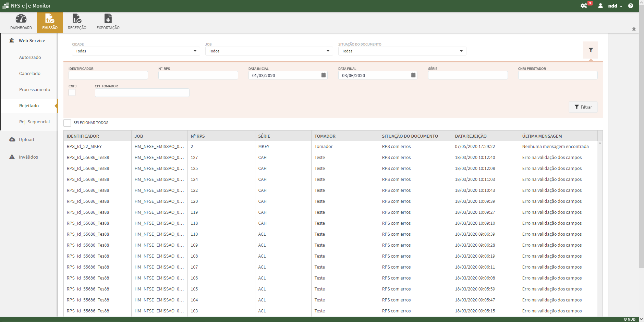Click the filter funnel icon above the filters
Screen dimensions: 644x322
tap(591, 50)
